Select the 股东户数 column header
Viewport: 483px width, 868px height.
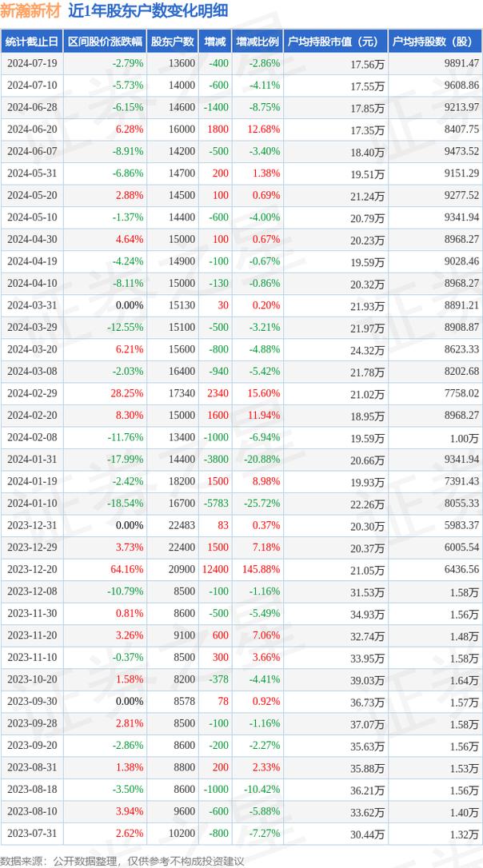(x=172, y=42)
